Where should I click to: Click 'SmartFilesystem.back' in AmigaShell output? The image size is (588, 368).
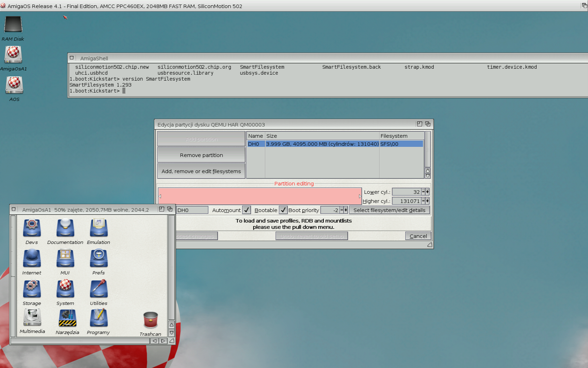[351, 67]
